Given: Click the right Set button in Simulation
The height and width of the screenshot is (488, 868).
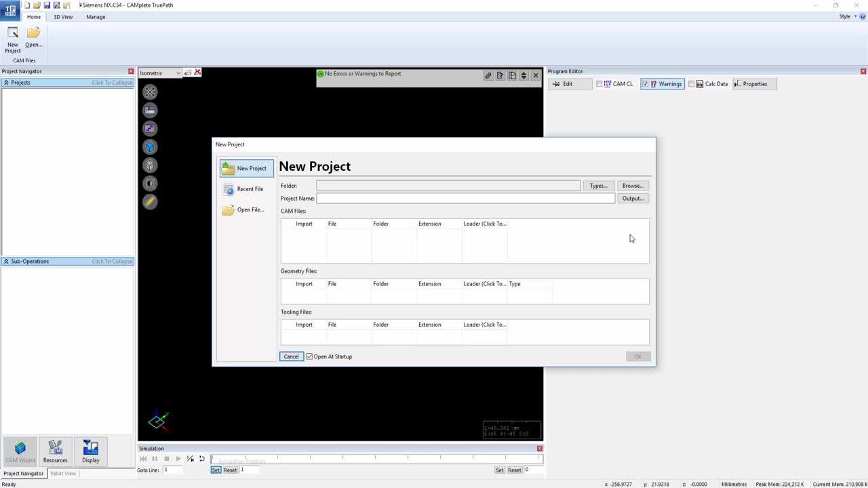Looking at the screenshot, I should click(x=500, y=470).
